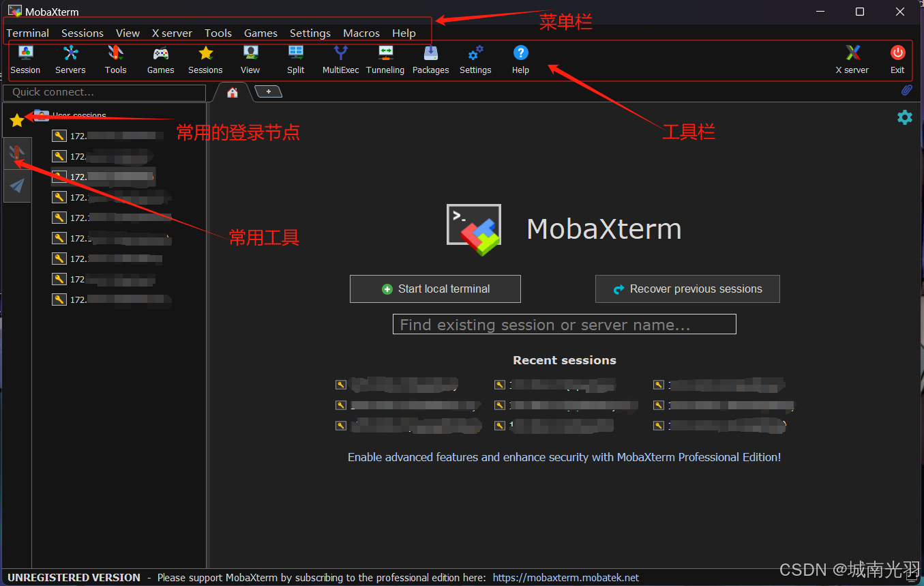Enable MultiExec from the toolbar
The width and height of the screenshot is (924, 586).
340,59
